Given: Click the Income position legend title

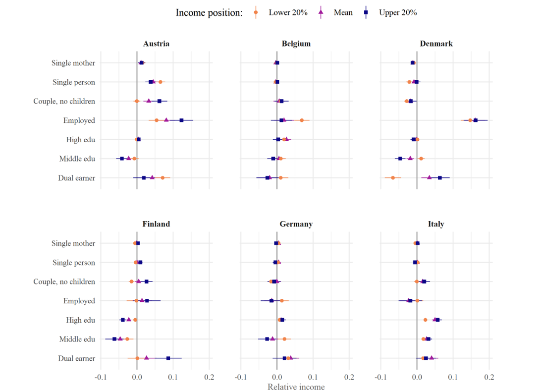Looking at the screenshot, I should (209, 13).
